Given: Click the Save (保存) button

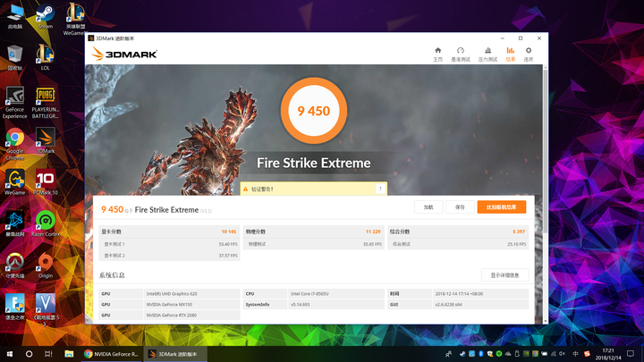Looking at the screenshot, I should 460,207.
